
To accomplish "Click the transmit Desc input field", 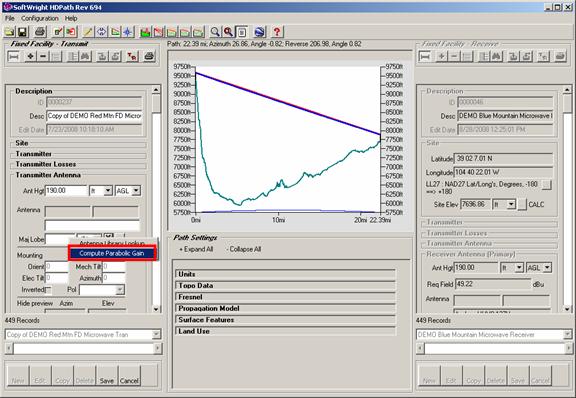I will (x=94, y=116).
